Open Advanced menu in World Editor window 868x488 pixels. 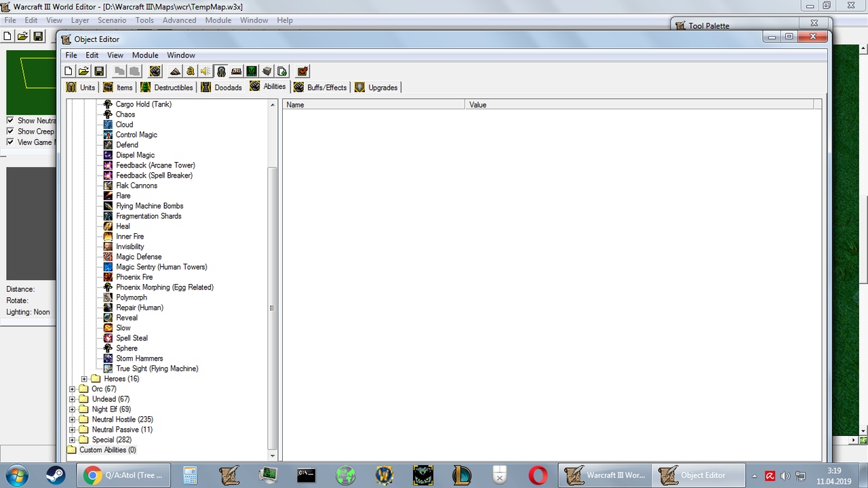coord(180,20)
